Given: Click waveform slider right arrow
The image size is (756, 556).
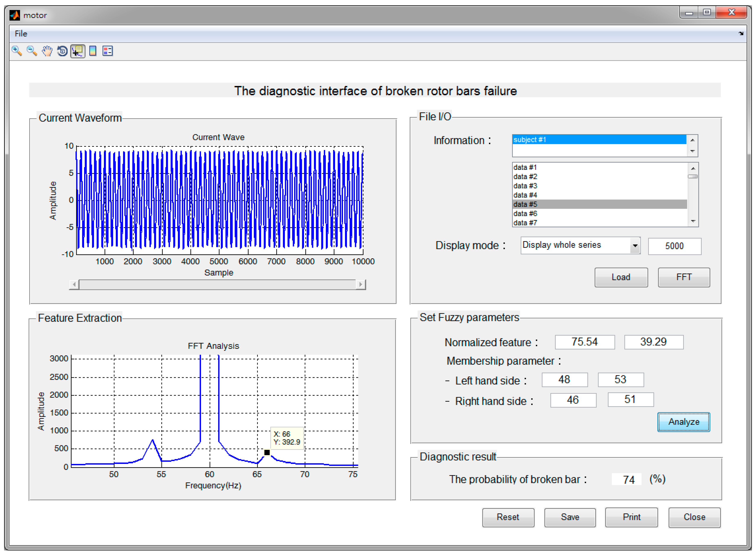Looking at the screenshot, I should (x=361, y=285).
